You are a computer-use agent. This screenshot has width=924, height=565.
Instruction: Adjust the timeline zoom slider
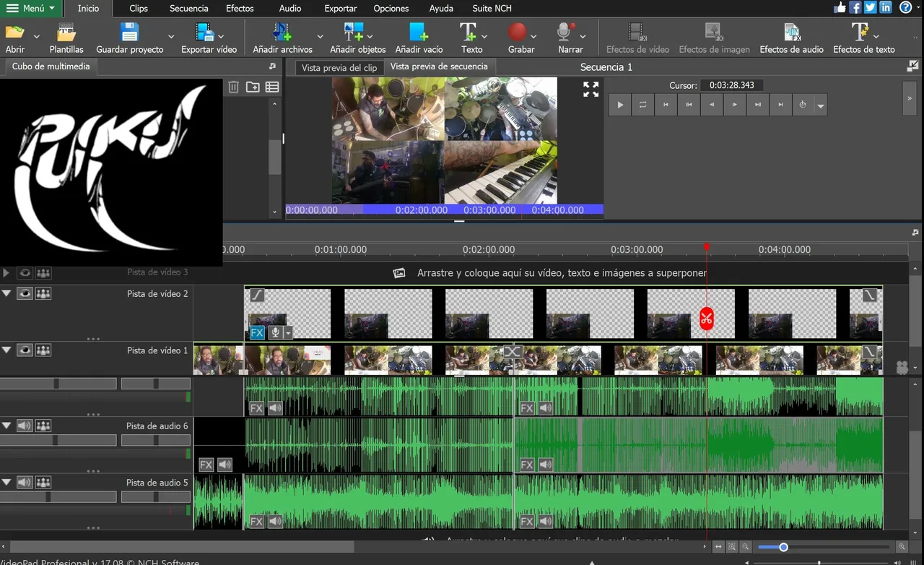coord(783,547)
